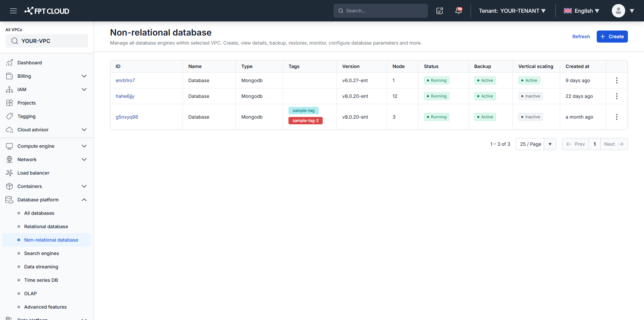Click the Create button
Screen dimensions: 644x320
click(x=612, y=37)
